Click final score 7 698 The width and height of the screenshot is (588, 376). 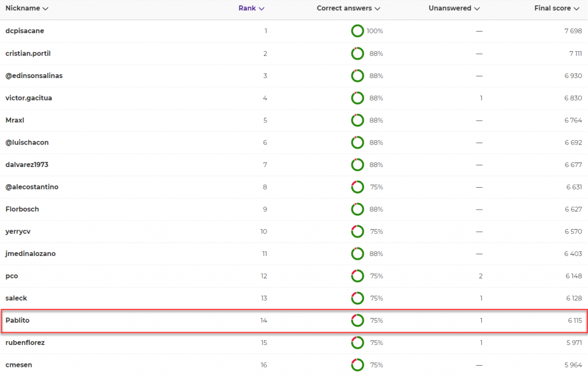click(573, 31)
